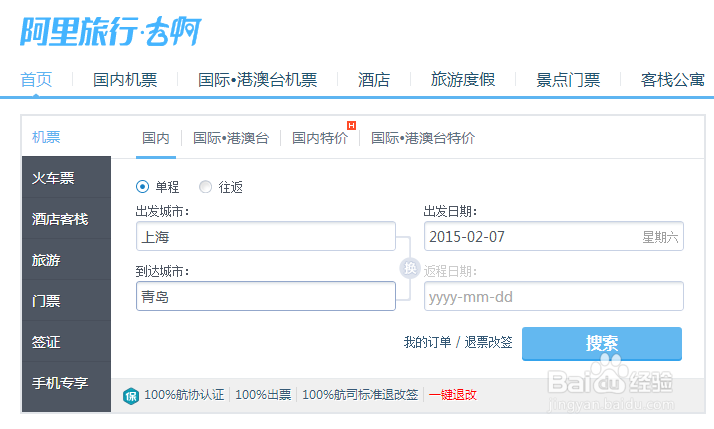Select the 往返 round-trip radio button
This screenshot has height=429, width=714.
point(205,187)
